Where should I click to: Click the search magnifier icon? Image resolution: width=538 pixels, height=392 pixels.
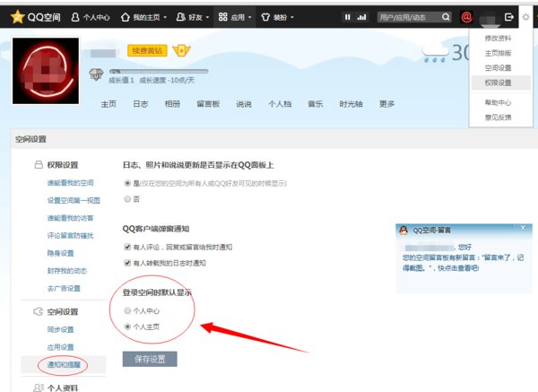(x=446, y=17)
